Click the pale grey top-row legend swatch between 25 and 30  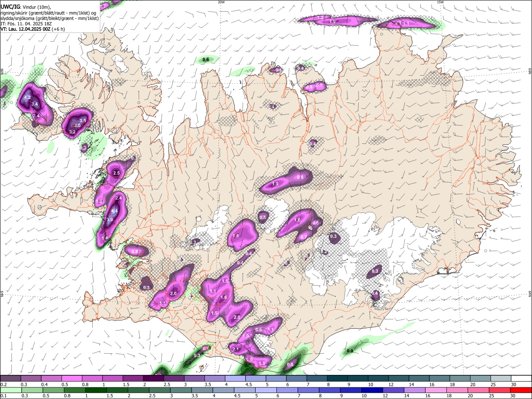click(500, 378)
